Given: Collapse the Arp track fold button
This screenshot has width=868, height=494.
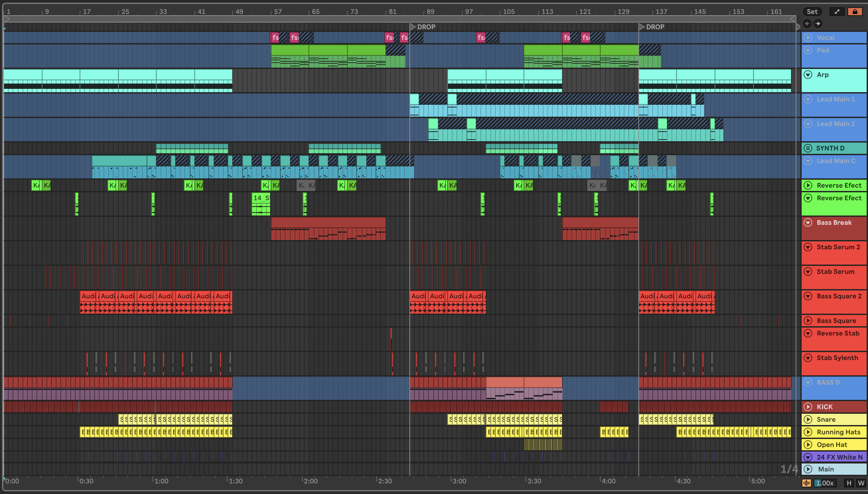Looking at the screenshot, I should click(808, 75).
